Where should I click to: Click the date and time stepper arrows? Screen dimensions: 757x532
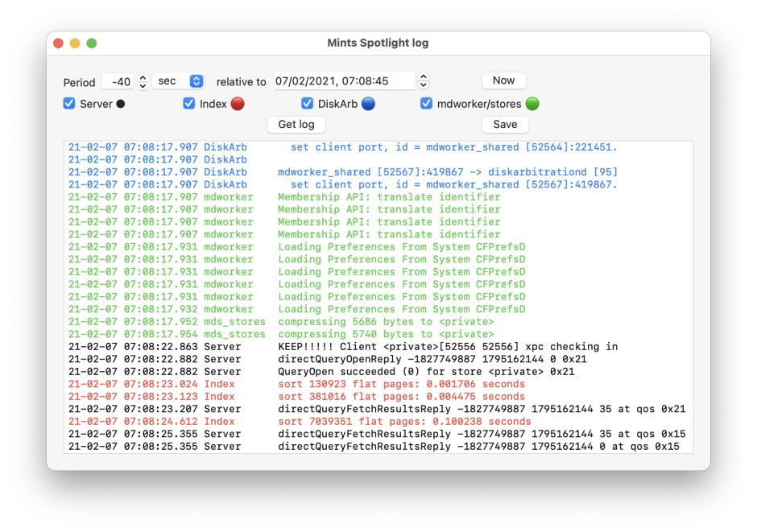pyautogui.click(x=424, y=81)
